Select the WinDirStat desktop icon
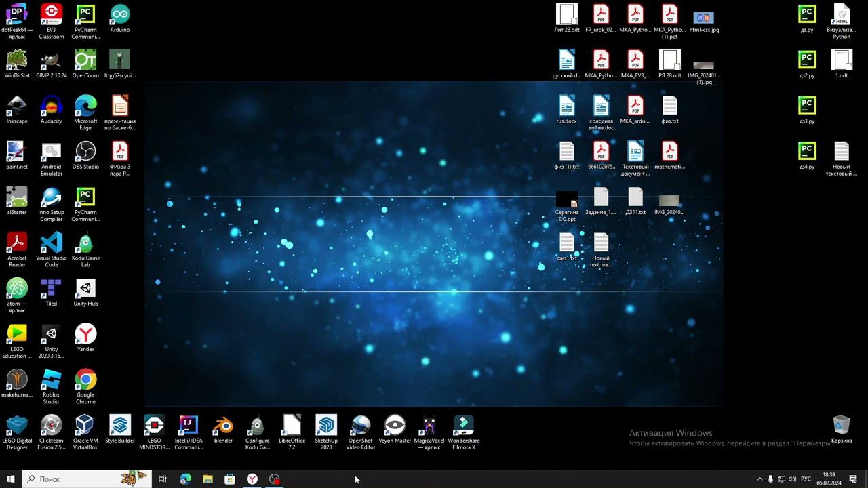 point(17,63)
